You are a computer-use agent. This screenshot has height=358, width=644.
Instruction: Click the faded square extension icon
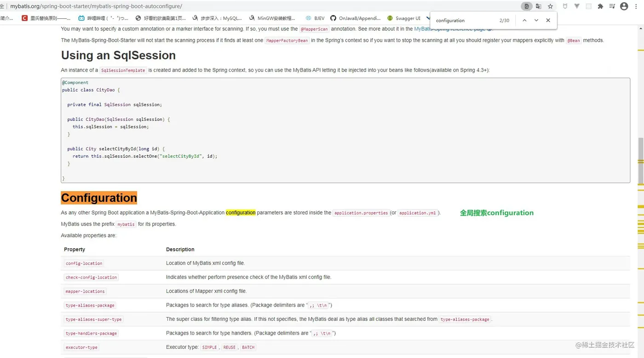(589, 6)
